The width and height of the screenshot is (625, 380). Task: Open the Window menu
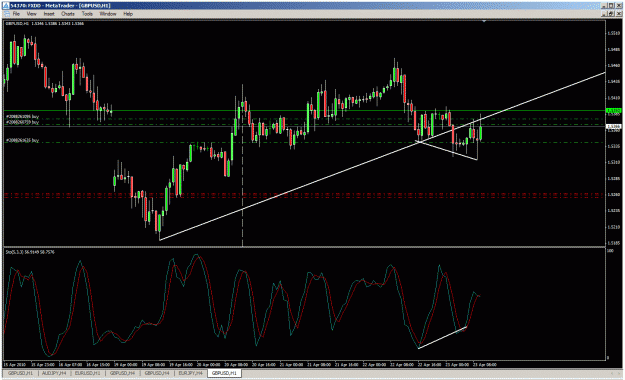tap(108, 14)
